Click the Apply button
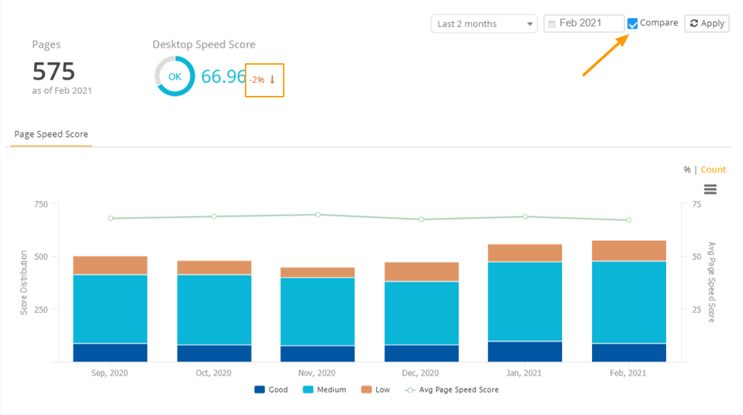 tap(707, 23)
